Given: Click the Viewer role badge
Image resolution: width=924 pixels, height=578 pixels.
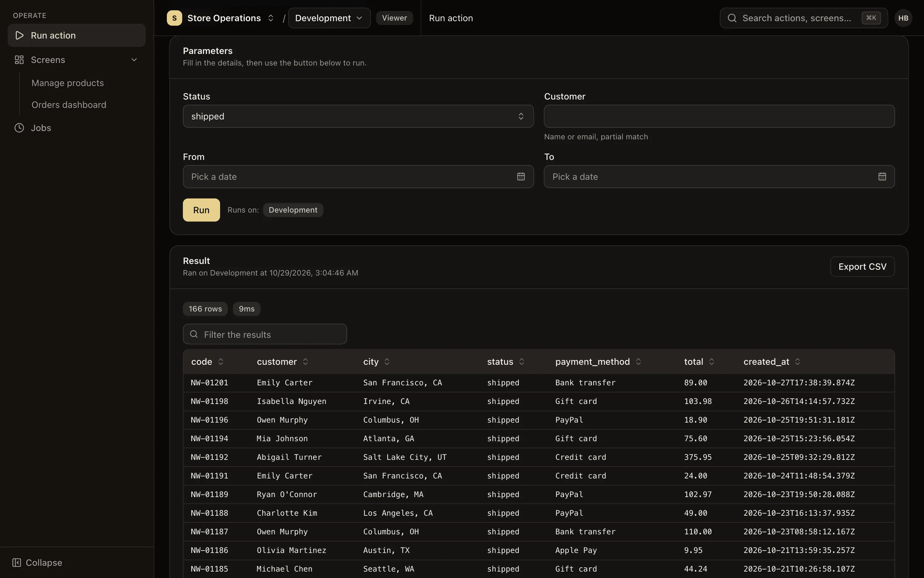Looking at the screenshot, I should [x=394, y=18].
